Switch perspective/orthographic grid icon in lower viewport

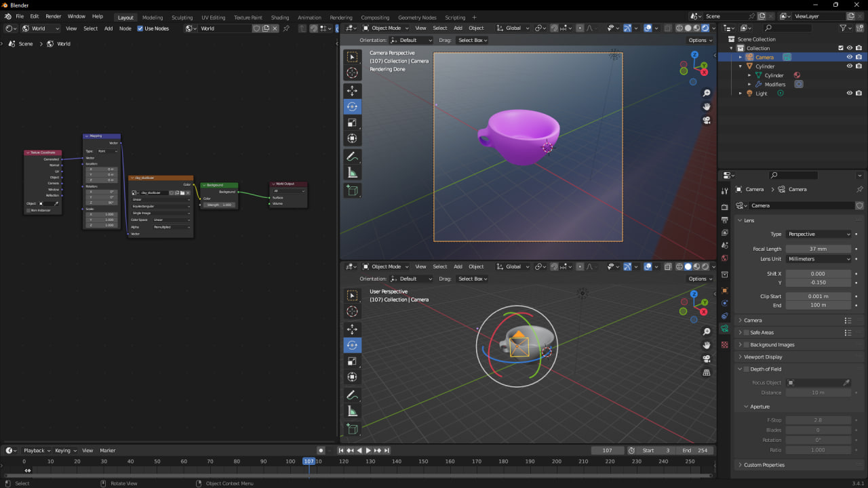click(x=707, y=372)
